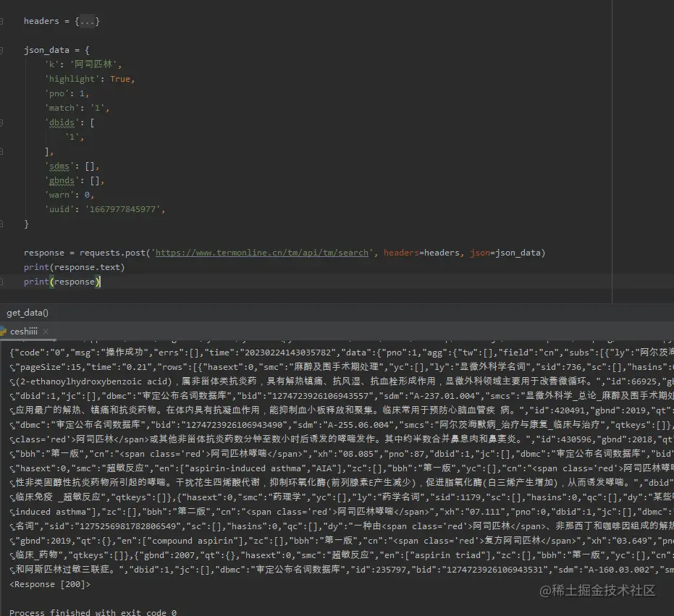This screenshot has height=616, width=674.
Task: Click console line starting with "pageSize":15
Action: tap(342, 367)
